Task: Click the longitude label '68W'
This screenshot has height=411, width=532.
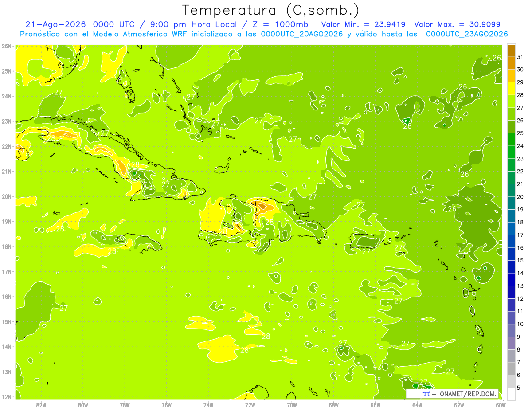Action: click(333, 405)
